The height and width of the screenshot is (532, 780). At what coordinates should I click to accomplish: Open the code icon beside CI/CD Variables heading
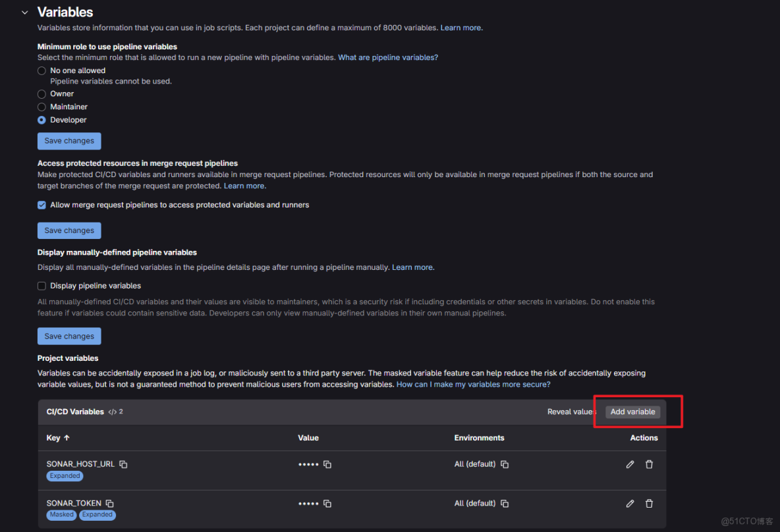click(x=112, y=411)
